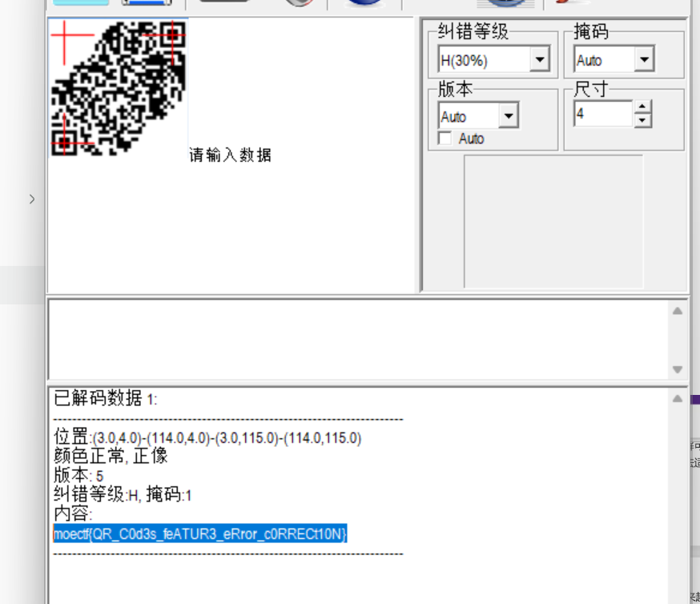Expand the left sidebar chevron arrow

pos(32,199)
